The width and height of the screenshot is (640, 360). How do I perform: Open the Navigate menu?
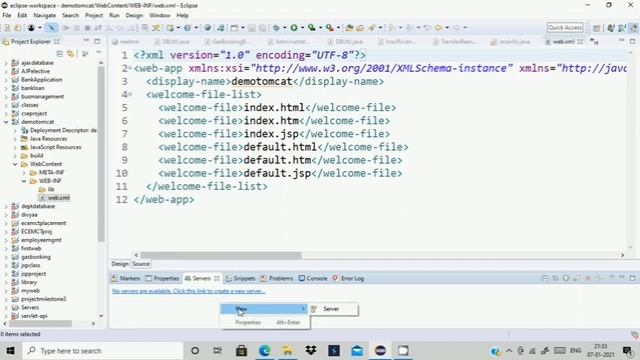[44, 16]
